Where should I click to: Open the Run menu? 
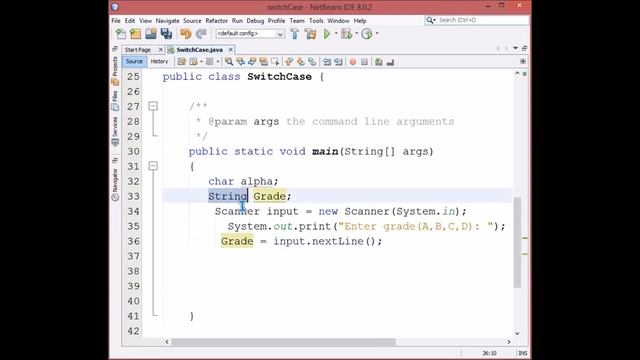point(237,20)
